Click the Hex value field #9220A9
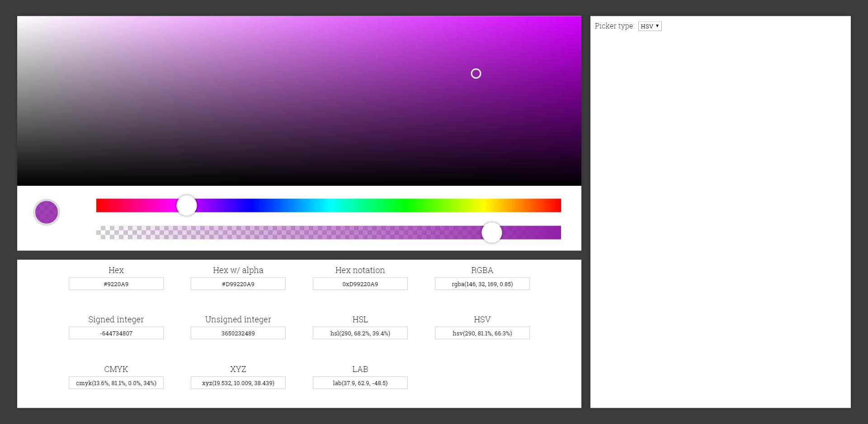The height and width of the screenshot is (424, 868). [x=116, y=284]
